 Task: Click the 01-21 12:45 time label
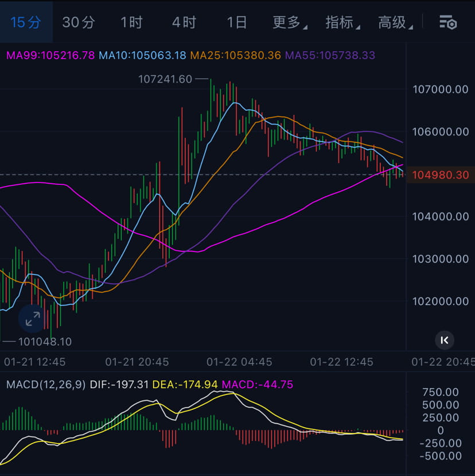click(x=34, y=362)
